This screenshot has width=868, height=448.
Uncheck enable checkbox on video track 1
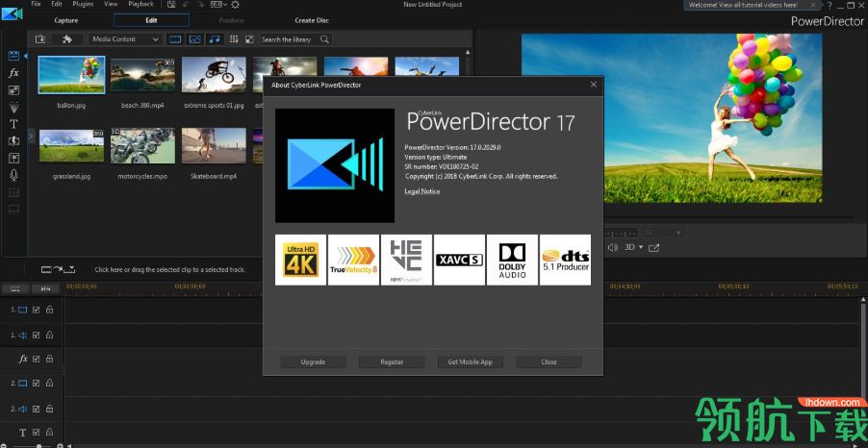click(x=36, y=310)
